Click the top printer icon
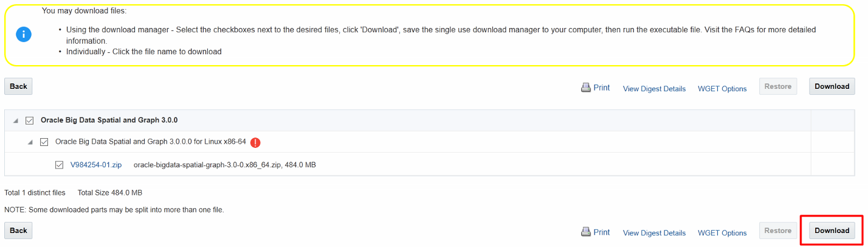 [x=586, y=88]
